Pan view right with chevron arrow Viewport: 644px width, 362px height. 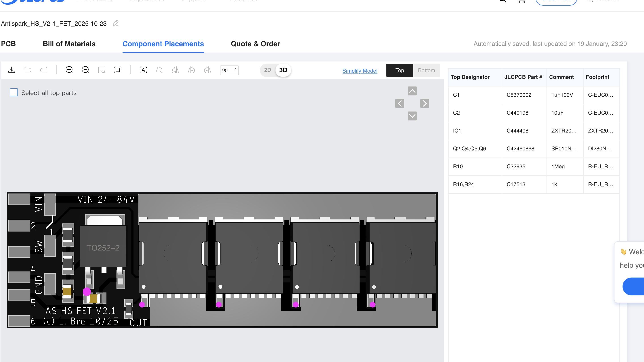(x=425, y=103)
